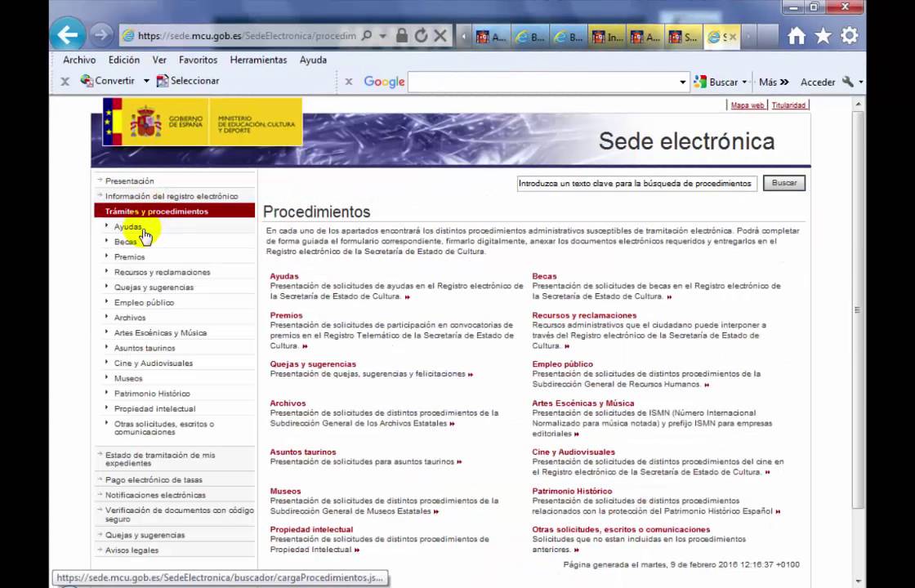Screen dimensions: 915x588
Task: Open Estado de tramitación de mis expedientes
Action: pyautogui.click(x=160, y=459)
